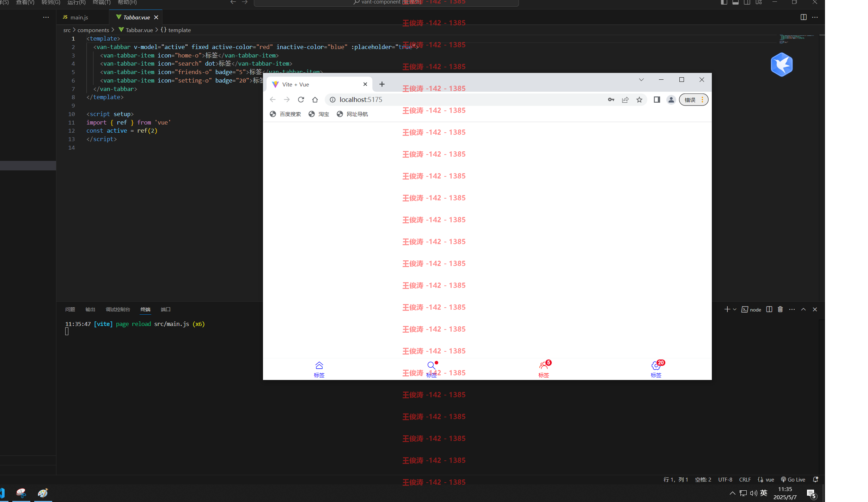
Task: Select the search tabbar item with dot
Action: tap(431, 369)
